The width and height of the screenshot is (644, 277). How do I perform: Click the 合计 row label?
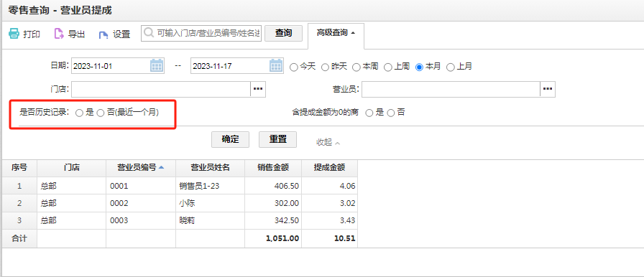(x=19, y=238)
